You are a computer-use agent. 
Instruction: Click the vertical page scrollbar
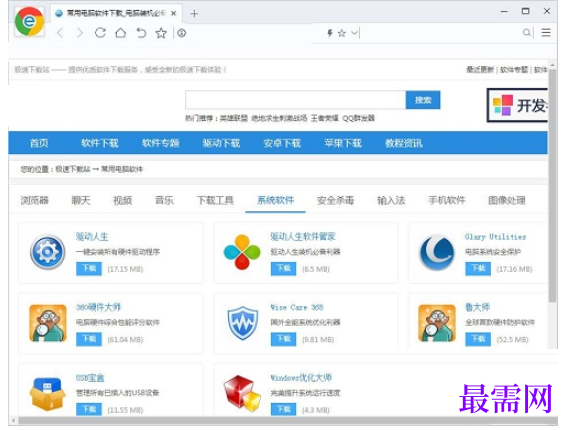552,186
